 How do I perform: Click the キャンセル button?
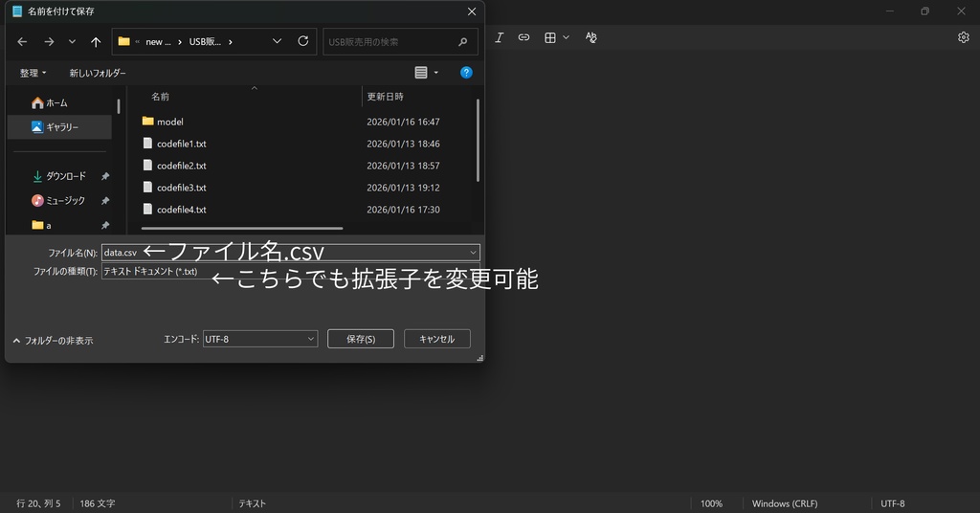click(436, 339)
